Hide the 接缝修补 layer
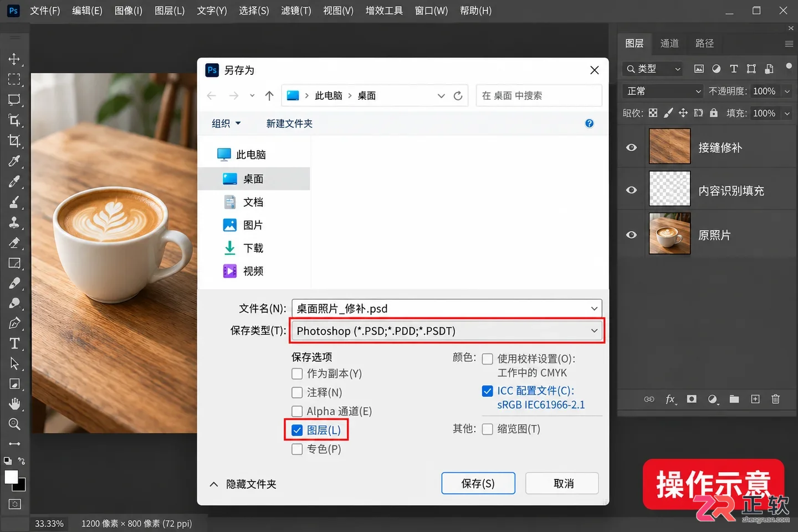This screenshot has height=532, width=798. pyautogui.click(x=631, y=147)
